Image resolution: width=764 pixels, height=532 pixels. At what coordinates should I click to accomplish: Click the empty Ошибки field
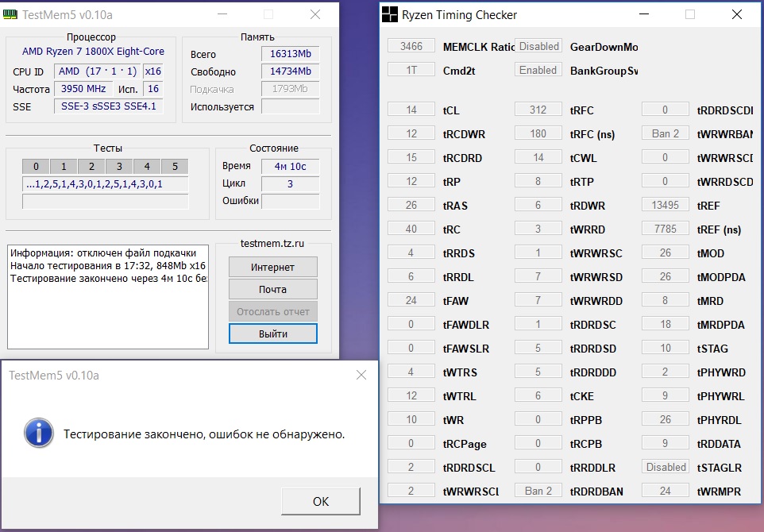[x=291, y=202]
